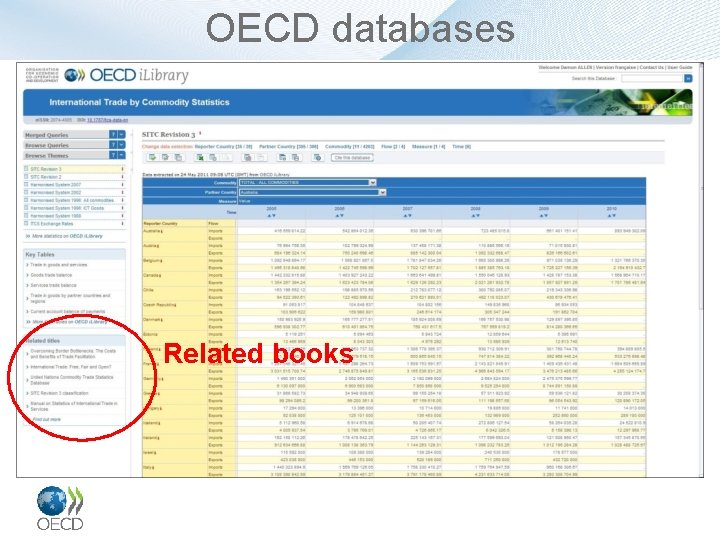Screen dimensions: 720x540
Task: Tick the Harmonised System 2007 checkbox
Action: pyautogui.click(x=26, y=185)
